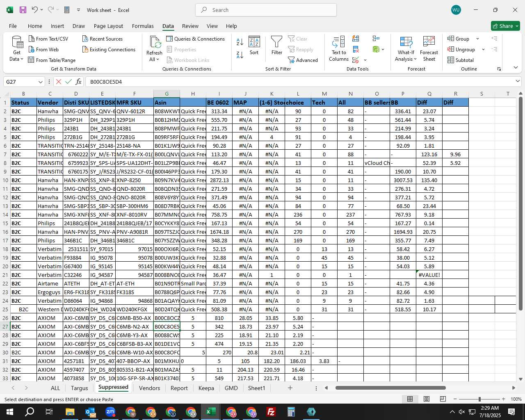Open Customize Quick Access Toolbar dropdown
Image resolution: width=525 pixels, height=420 pixels.
tap(78, 10)
